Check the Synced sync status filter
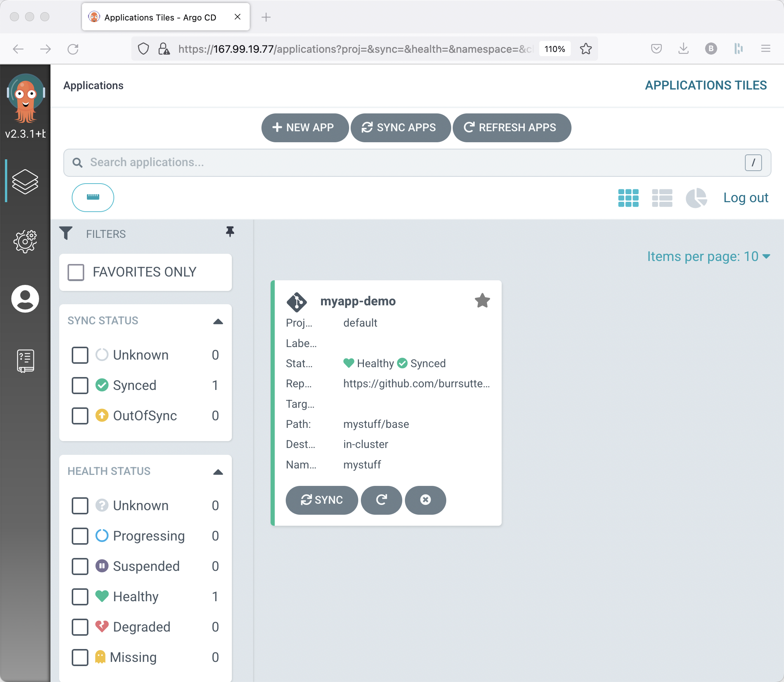 (x=80, y=385)
